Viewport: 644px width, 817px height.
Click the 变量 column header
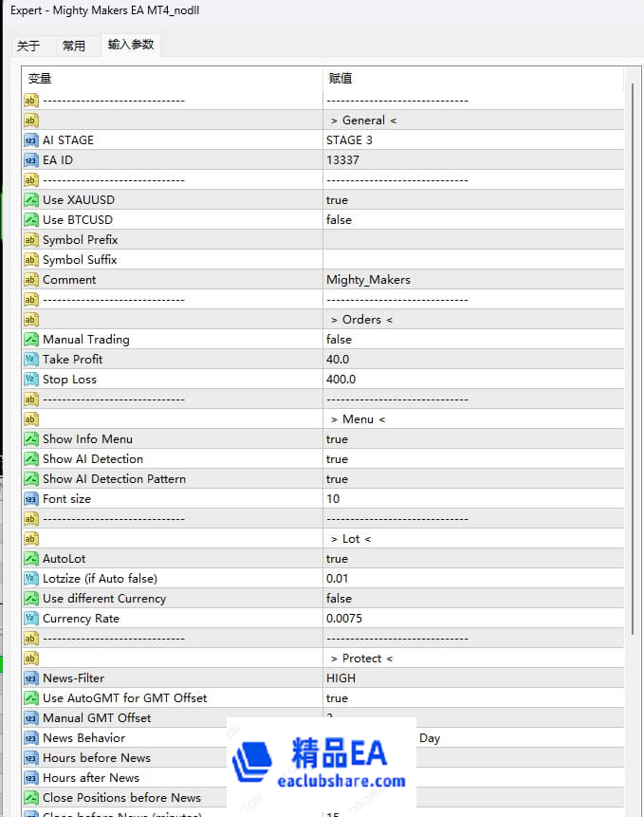tap(173, 79)
